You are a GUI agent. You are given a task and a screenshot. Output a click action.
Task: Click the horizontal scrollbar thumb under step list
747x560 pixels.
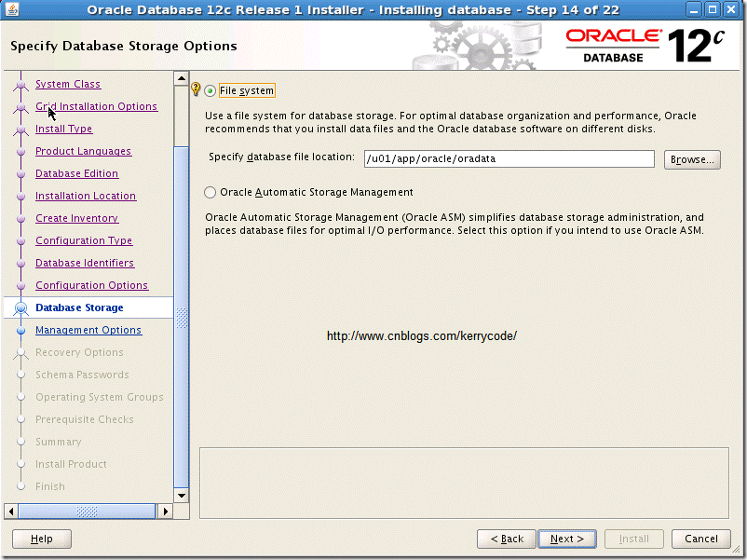[x=87, y=512]
